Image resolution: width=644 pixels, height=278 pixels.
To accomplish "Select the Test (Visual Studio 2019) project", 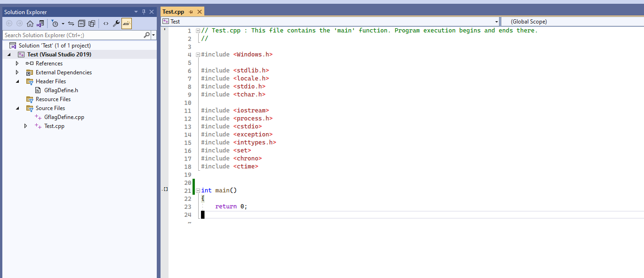I will [59, 55].
